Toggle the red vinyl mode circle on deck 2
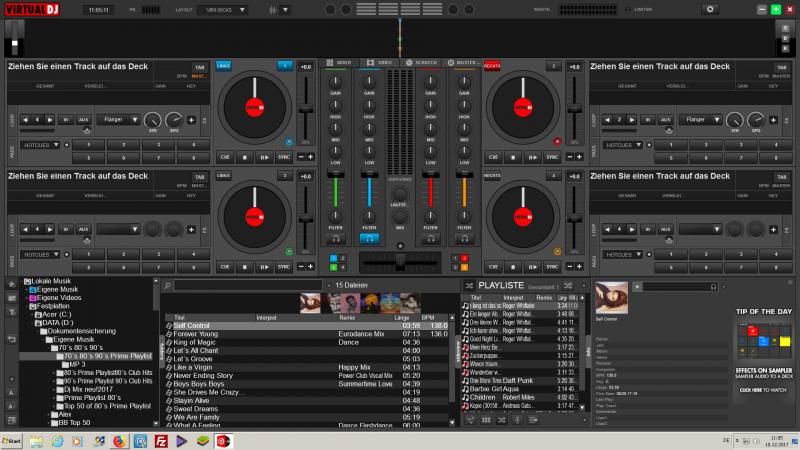Screen dimensions: 800x450 point(557,142)
